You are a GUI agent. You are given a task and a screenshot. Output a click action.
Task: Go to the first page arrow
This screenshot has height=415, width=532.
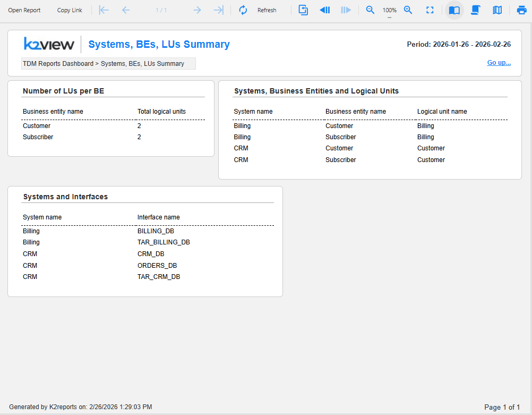[x=104, y=10]
